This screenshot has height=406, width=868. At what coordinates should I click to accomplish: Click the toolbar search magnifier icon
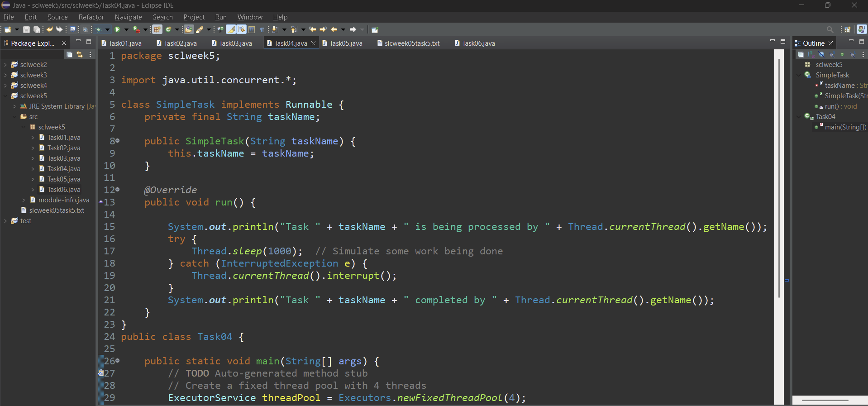(830, 30)
